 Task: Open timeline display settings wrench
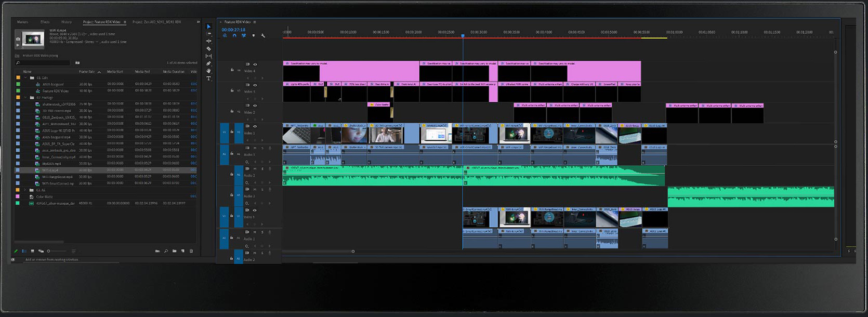pyautogui.click(x=263, y=35)
